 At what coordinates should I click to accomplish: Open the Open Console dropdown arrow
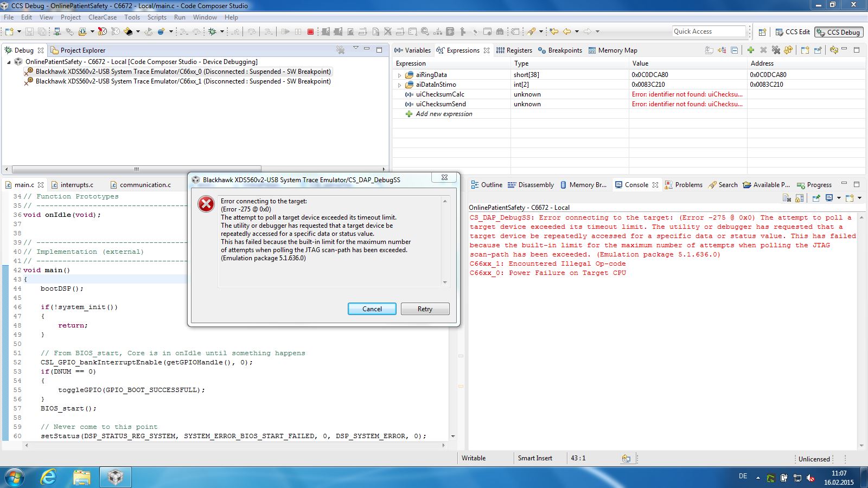click(859, 198)
